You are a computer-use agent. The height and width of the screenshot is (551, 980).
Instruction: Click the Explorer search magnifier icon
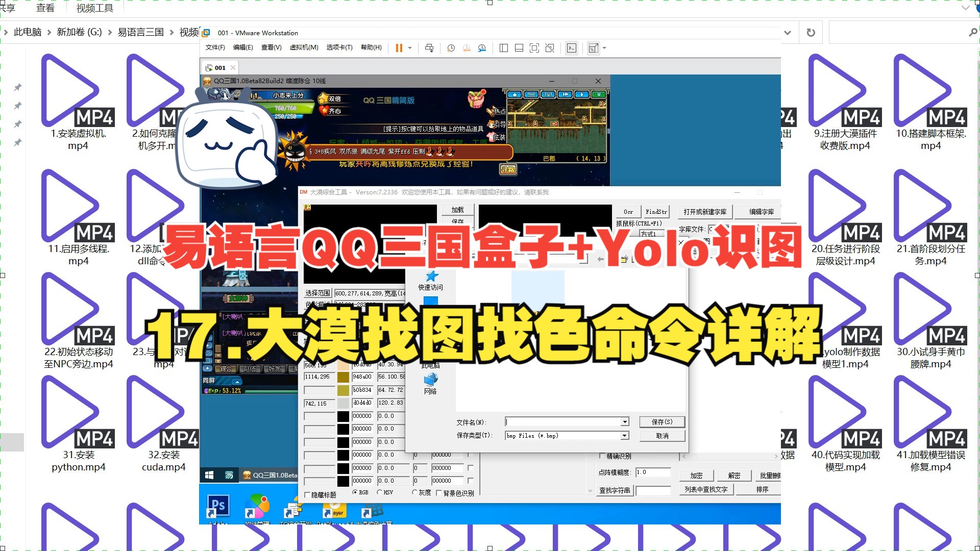[x=973, y=33]
